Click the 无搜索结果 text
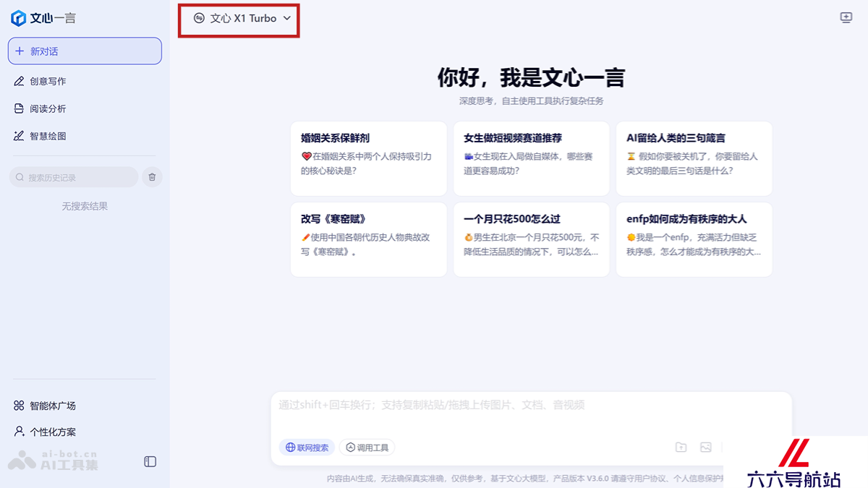868x488 pixels. click(x=85, y=206)
